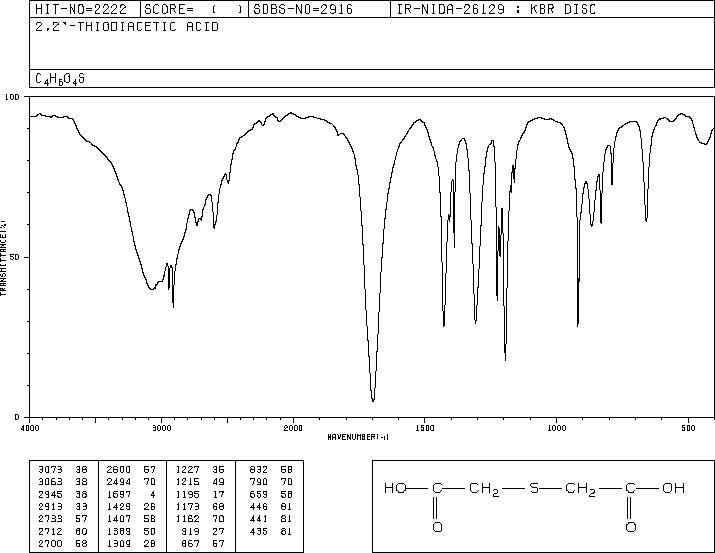Click the 3073 peak table entry
This screenshot has width=715, height=553.
pyautogui.click(x=50, y=470)
